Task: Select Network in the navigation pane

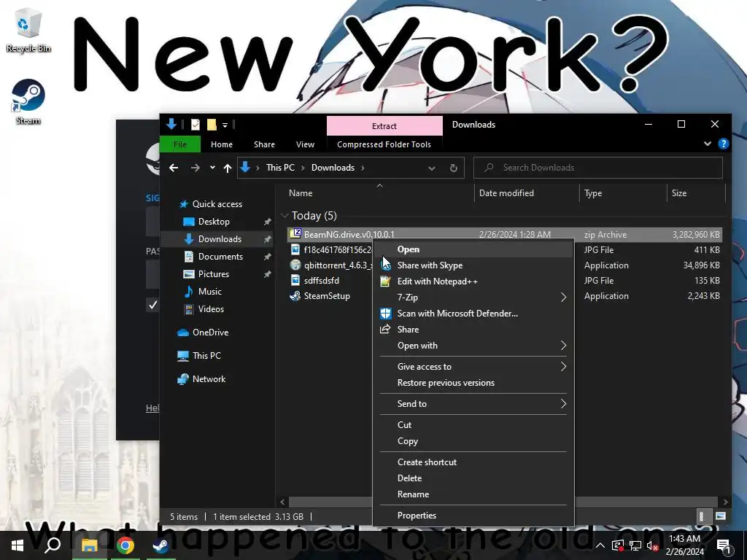Action: 209,379
